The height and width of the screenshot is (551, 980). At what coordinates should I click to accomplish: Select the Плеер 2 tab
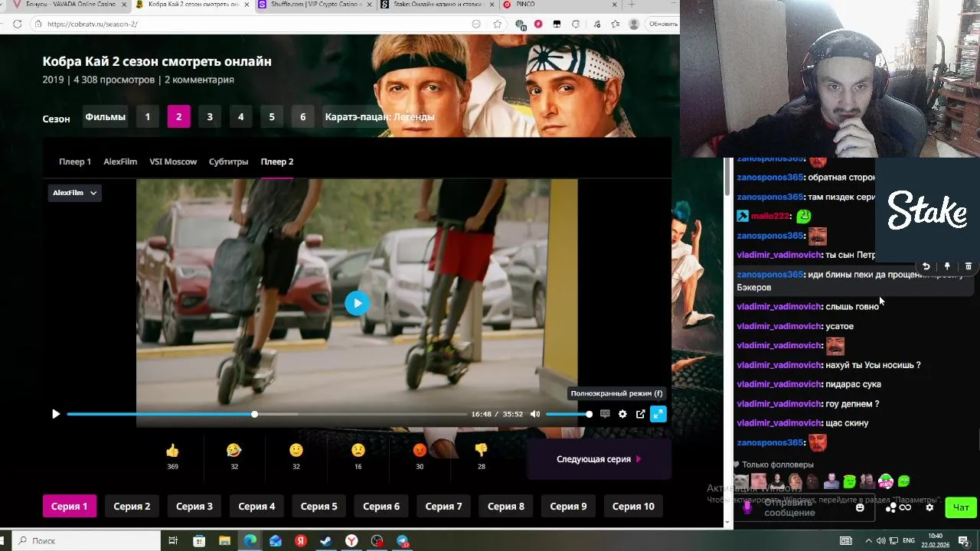(x=277, y=161)
